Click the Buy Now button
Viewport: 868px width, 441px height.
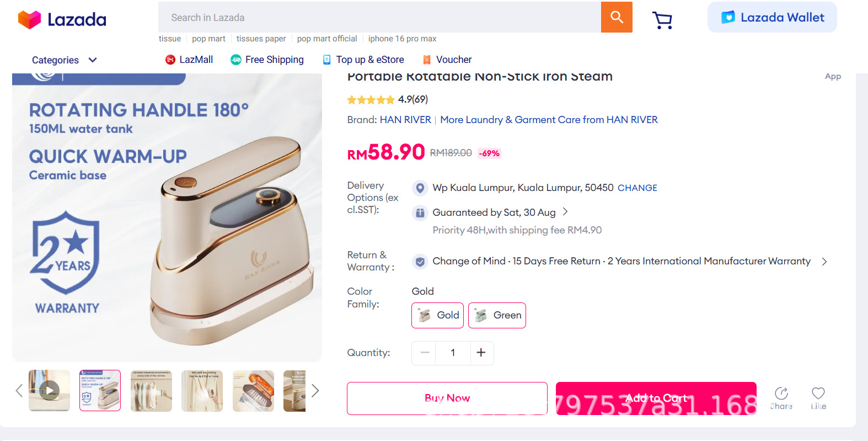[447, 398]
